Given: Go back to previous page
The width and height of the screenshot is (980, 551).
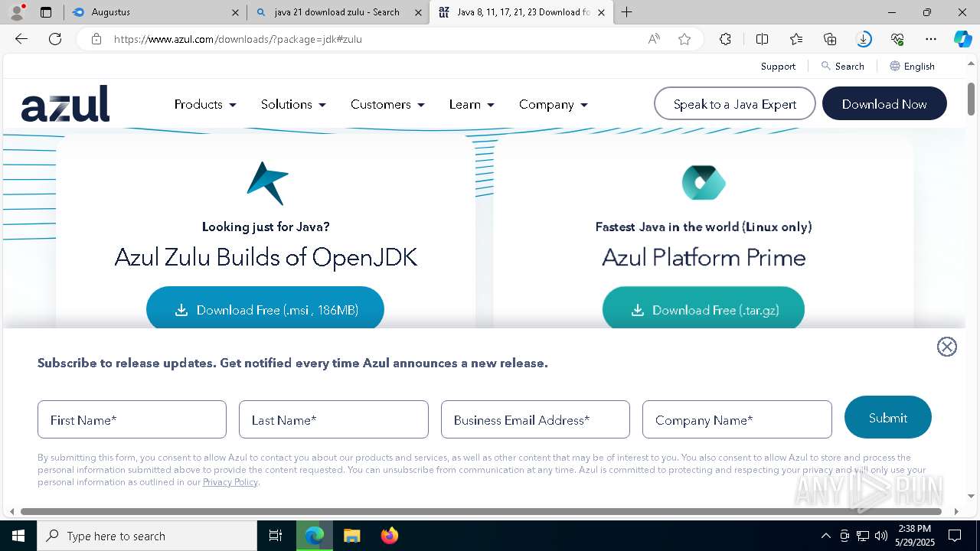Looking at the screenshot, I should [x=21, y=39].
